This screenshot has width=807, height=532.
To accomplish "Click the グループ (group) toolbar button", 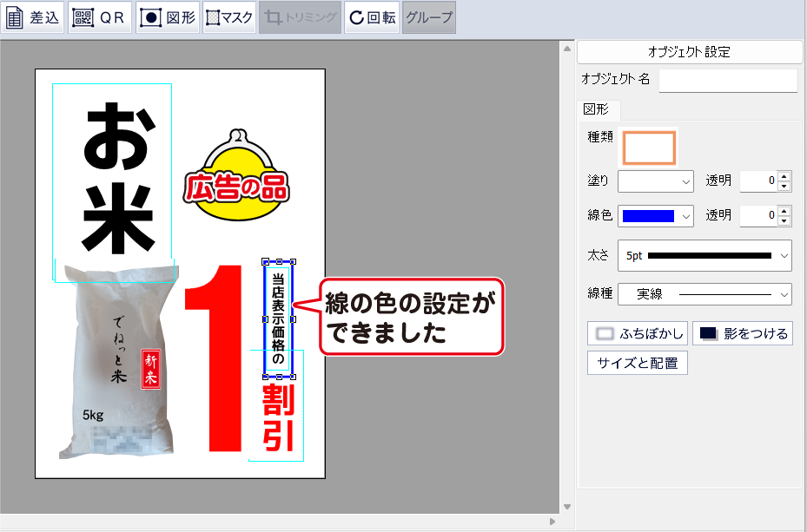I will pyautogui.click(x=429, y=17).
